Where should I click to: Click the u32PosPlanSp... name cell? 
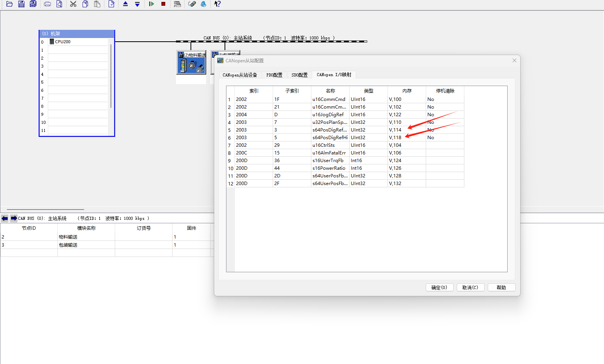pyautogui.click(x=330, y=122)
